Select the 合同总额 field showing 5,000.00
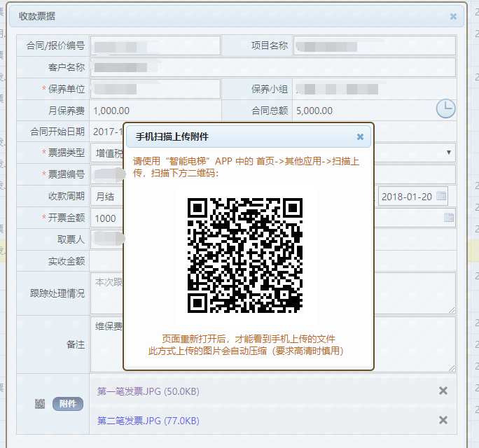The image size is (479, 448). [x=363, y=111]
